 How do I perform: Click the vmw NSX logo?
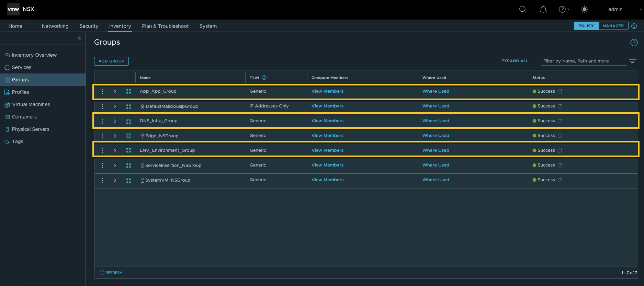click(21, 9)
